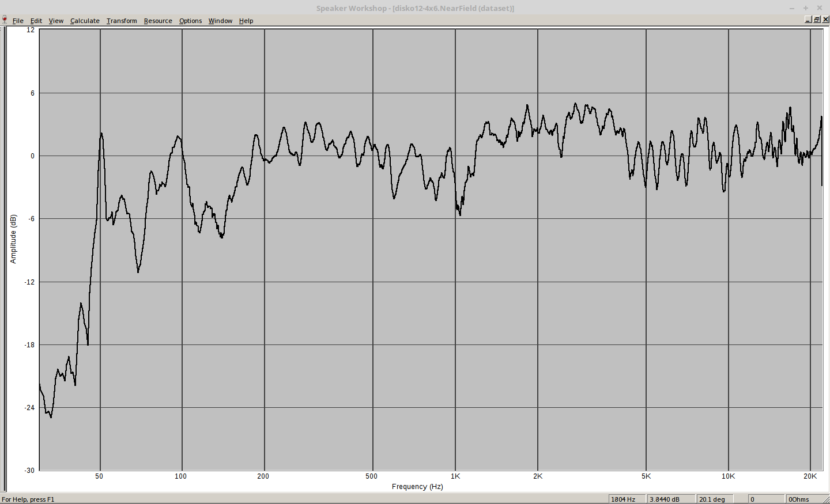Open the Calculate menu

[x=85, y=21]
